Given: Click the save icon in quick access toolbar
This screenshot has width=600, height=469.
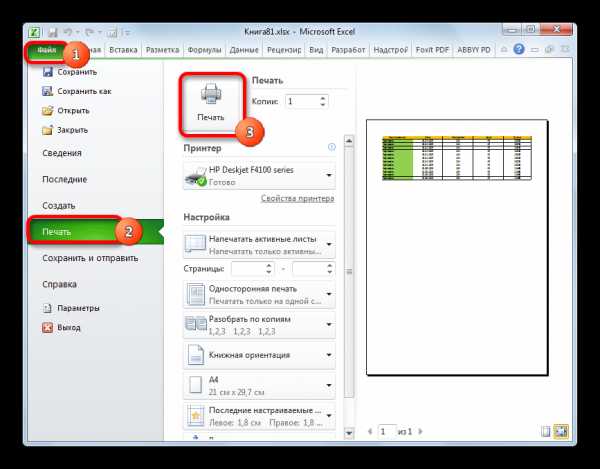Looking at the screenshot, I should point(52,32).
